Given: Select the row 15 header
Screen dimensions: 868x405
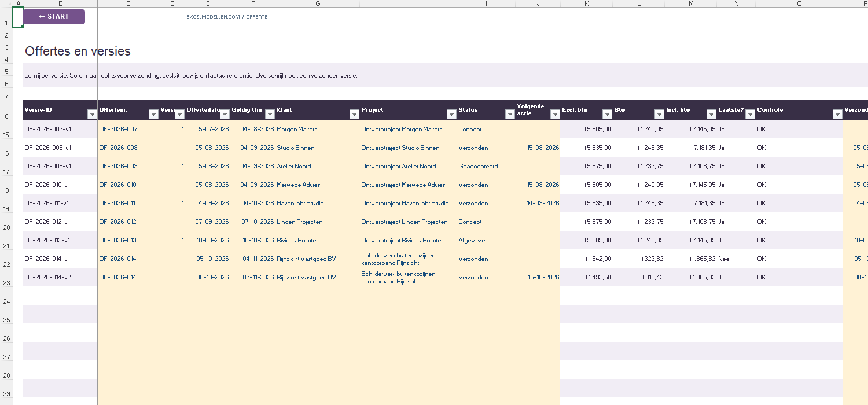Looking at the screenshot, I should coord(6,129).
